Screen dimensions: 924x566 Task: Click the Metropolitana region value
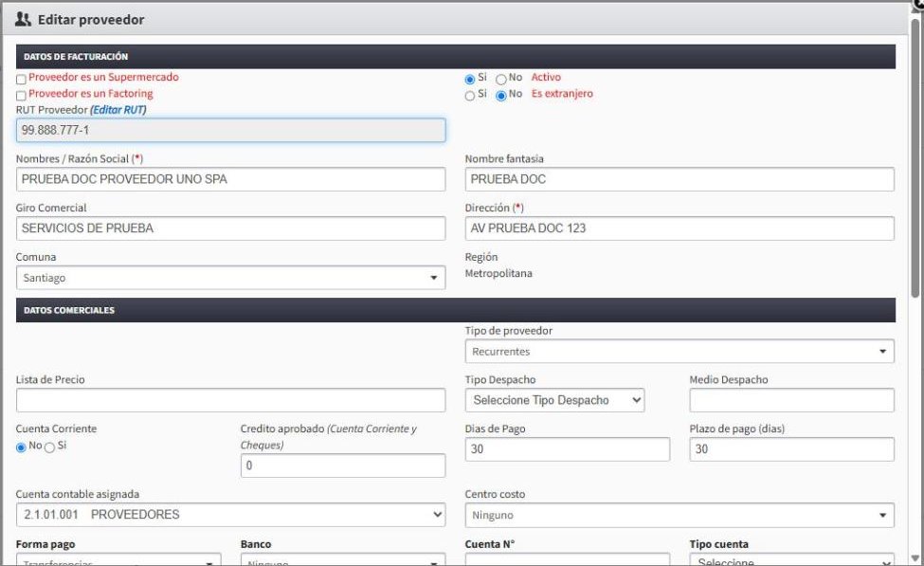click(x=498, y=274)
